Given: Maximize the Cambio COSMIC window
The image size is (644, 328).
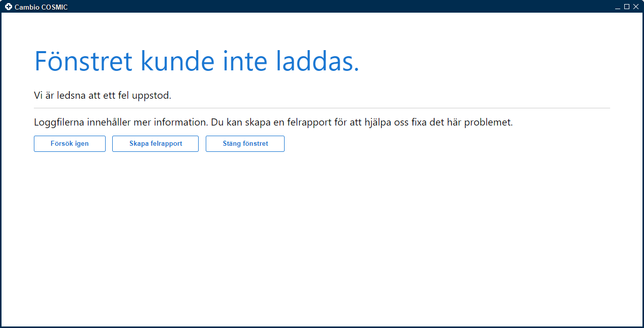Looking at the screenshot, I should click(x=627, y=7).
